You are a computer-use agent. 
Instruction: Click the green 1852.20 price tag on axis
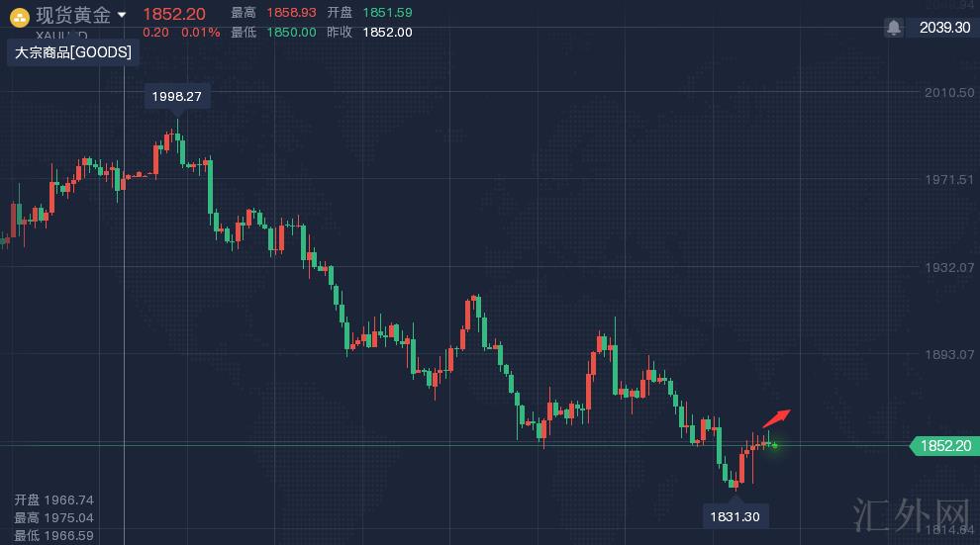944,446
